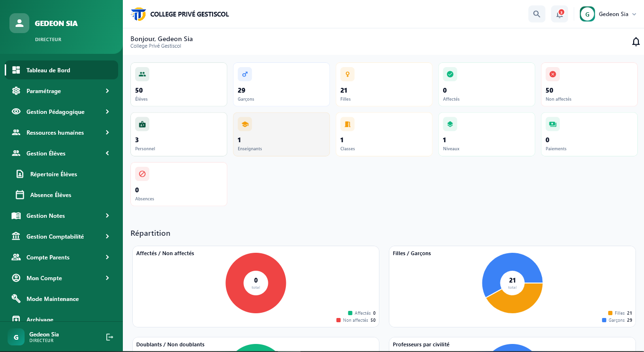
Task: Click the Gestion Pédagogique eye icon
Action: pyautogui.click(x=16, y=112)
